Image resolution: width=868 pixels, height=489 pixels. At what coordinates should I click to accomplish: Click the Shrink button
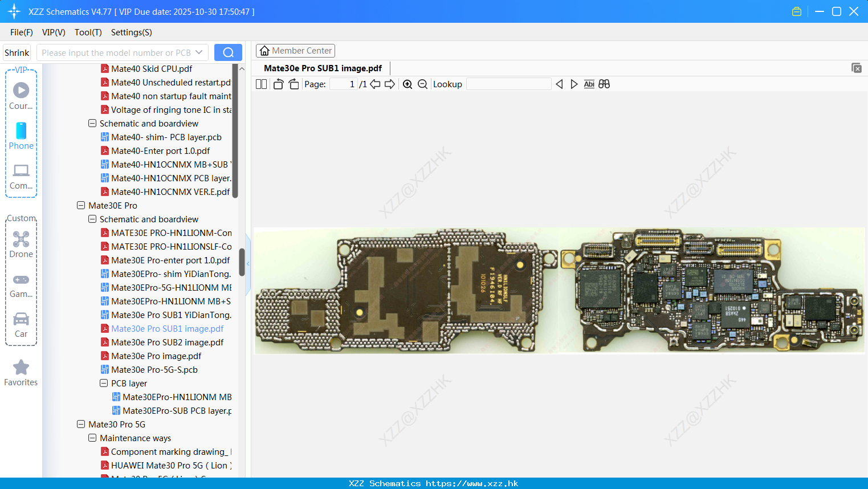(17, 52)
